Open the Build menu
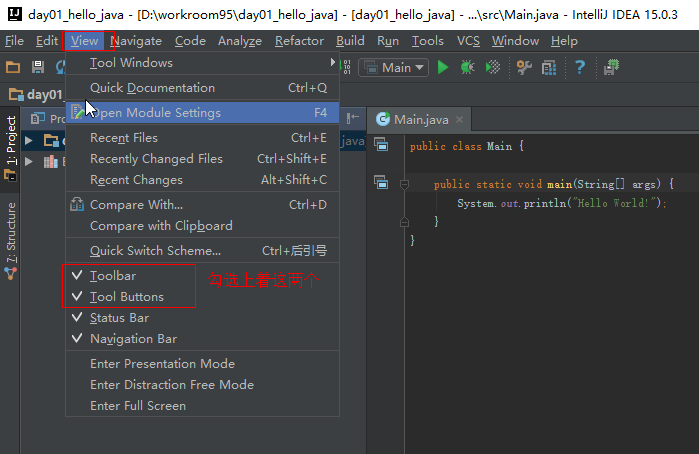 pyautogui.click(x=350, y=41)
